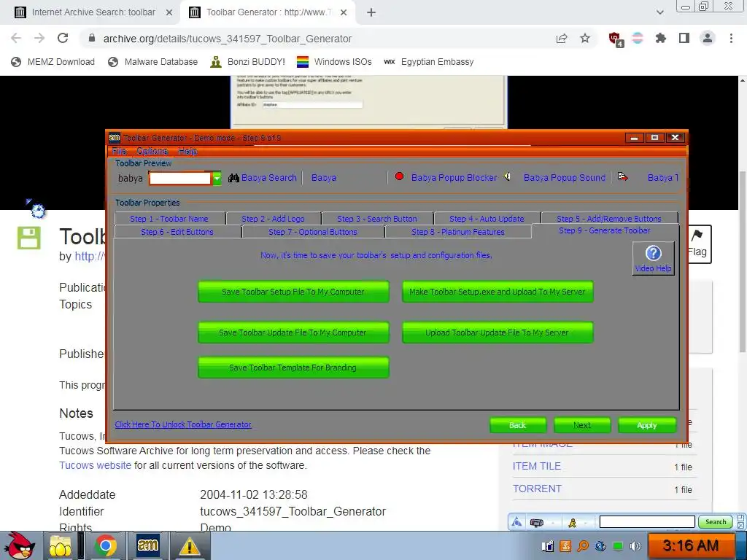Switch to Step 3 - Search Button tab
Image resolution: width=747 pixels, height=560 pixels.
coord(377,219)
